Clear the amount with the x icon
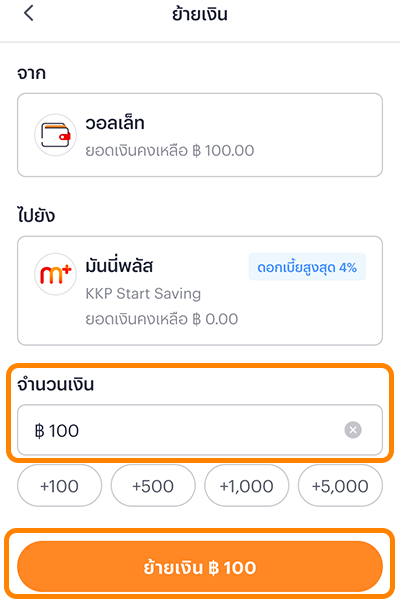This screenshot has width=400, height=600. [353, 430]
